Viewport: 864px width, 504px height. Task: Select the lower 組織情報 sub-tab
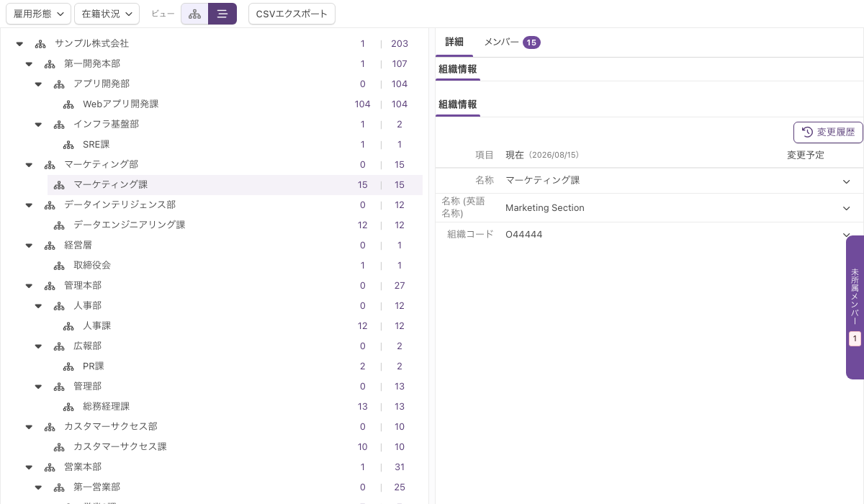tap(458, 104)
